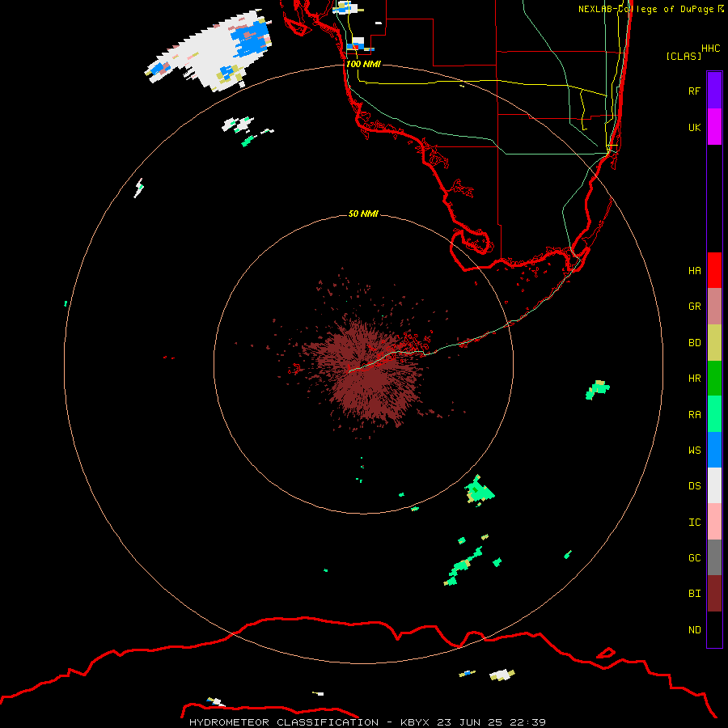The image size is (728, 728).
Task: Click the HR legend label
Action: click(694, 379)
